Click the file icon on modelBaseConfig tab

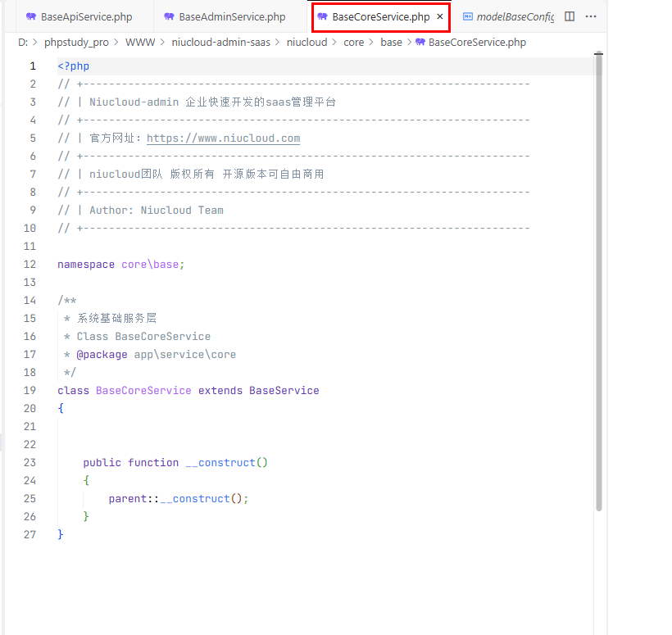tap(468, 16)
